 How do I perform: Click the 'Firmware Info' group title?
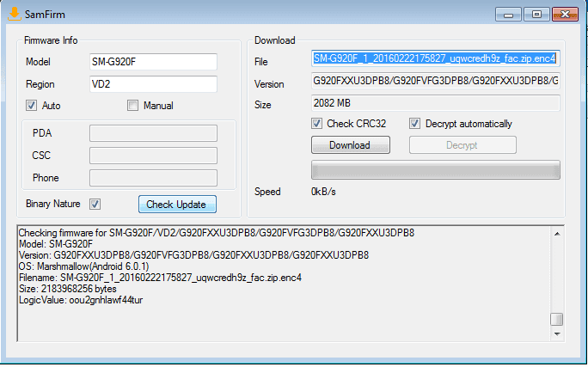[51, 40]
